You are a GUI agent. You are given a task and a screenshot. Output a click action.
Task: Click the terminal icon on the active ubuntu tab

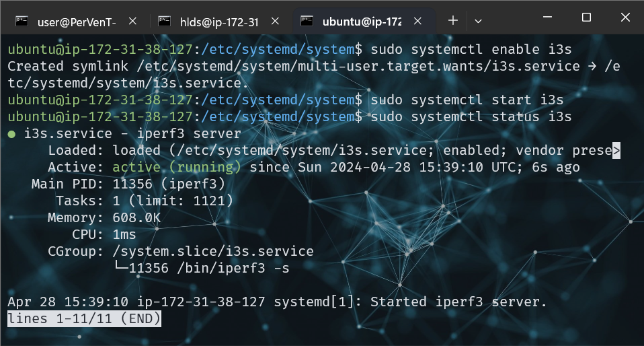pos(307,21)
